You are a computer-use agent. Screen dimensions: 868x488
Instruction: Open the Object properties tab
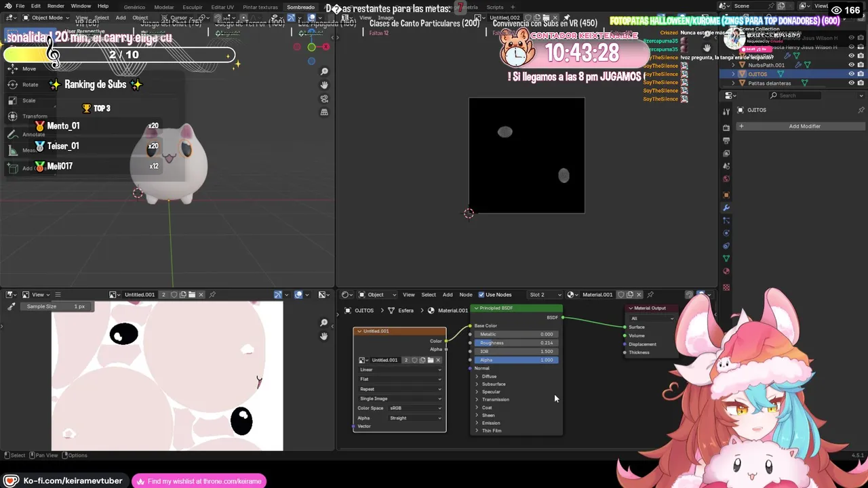point(726,195)
